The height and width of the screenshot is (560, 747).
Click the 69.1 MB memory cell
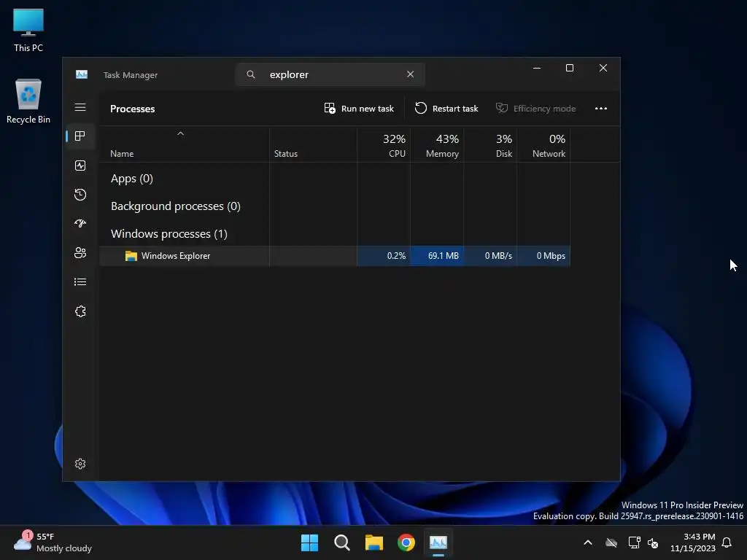click(x=437, y=256)
